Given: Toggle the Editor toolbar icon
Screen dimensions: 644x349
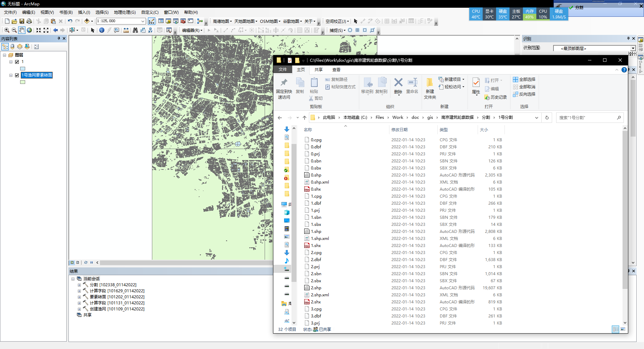Looking at the screenshot, I should (x=152, y=21).
